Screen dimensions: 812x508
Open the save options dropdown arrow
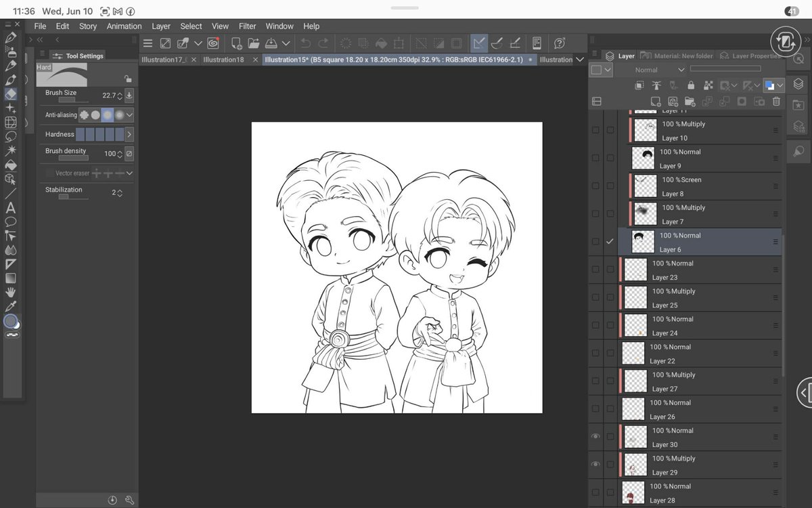pos(286,43)
